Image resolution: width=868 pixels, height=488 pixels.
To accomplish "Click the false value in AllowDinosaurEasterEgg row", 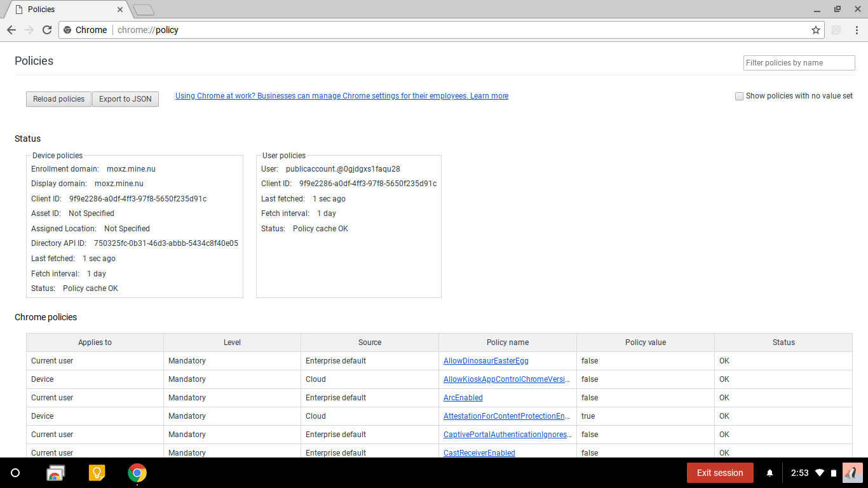I will coord(590,361).
